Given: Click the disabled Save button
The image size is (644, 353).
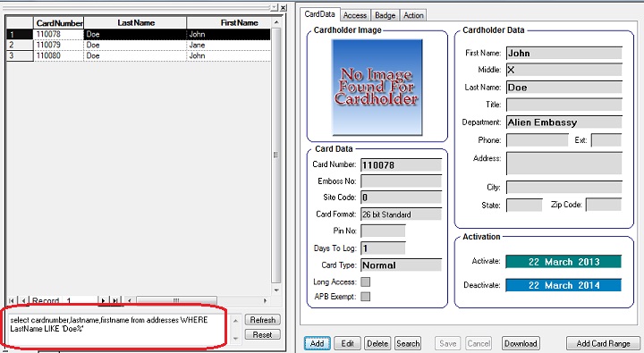Looking at the screenshot, I should [448, 343].
